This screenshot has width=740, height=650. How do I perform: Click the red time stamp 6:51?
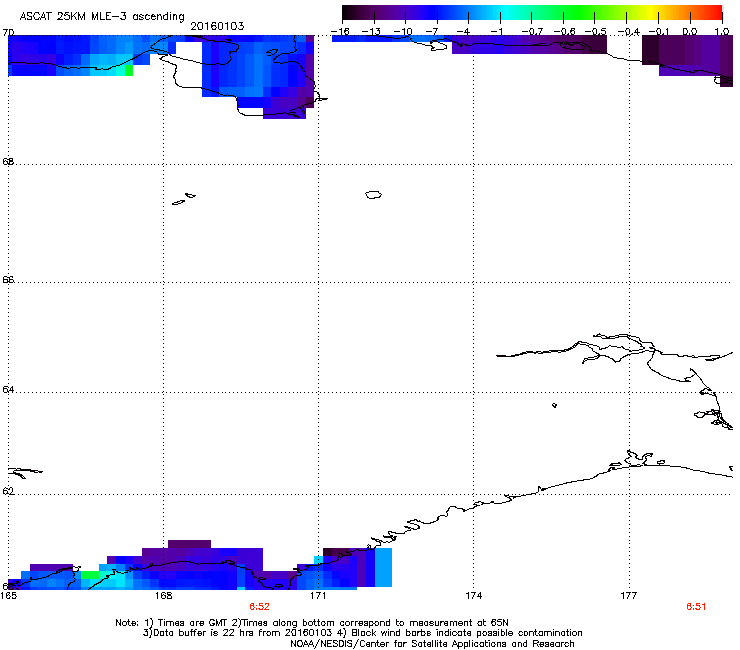click(x=696, y=607)
